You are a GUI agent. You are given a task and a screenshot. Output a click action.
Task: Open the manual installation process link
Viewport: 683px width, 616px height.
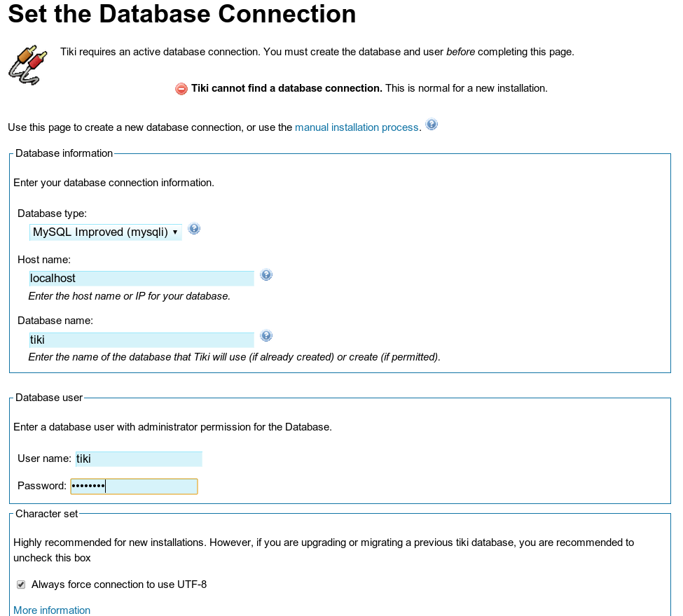pos(357,127)
